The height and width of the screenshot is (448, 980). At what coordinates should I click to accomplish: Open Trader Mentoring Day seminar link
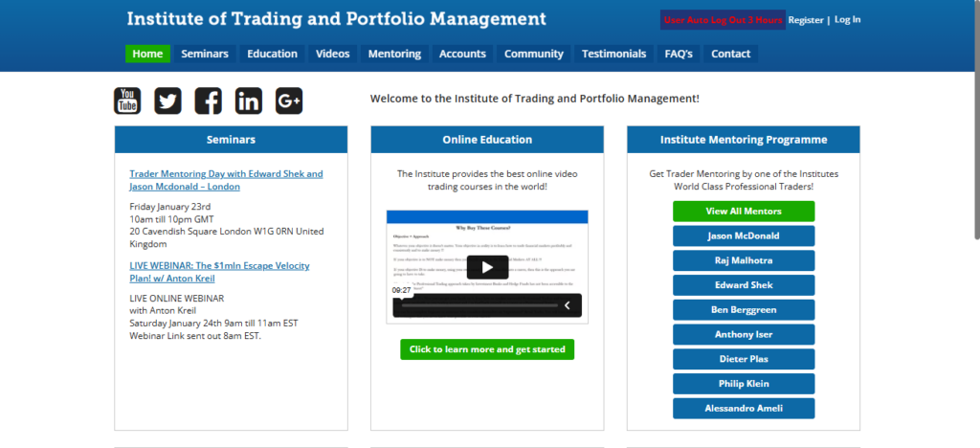click(x=226, y=180)
